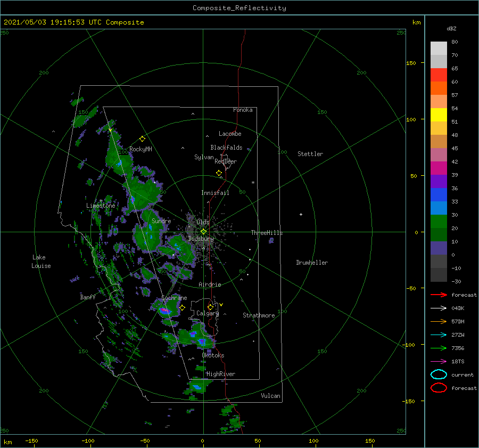Click the Composite_Reflectivity title
Screen dimensions: 479x448
coord(240,8)
